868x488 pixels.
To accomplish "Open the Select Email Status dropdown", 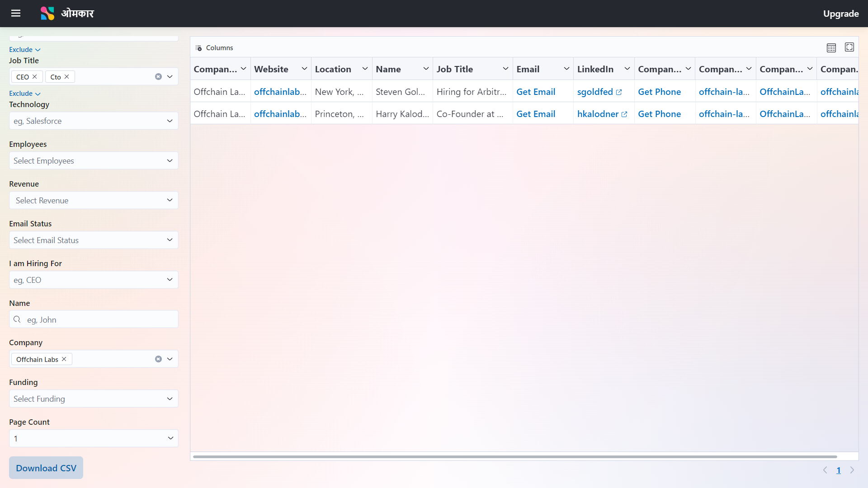I will 94,240.
